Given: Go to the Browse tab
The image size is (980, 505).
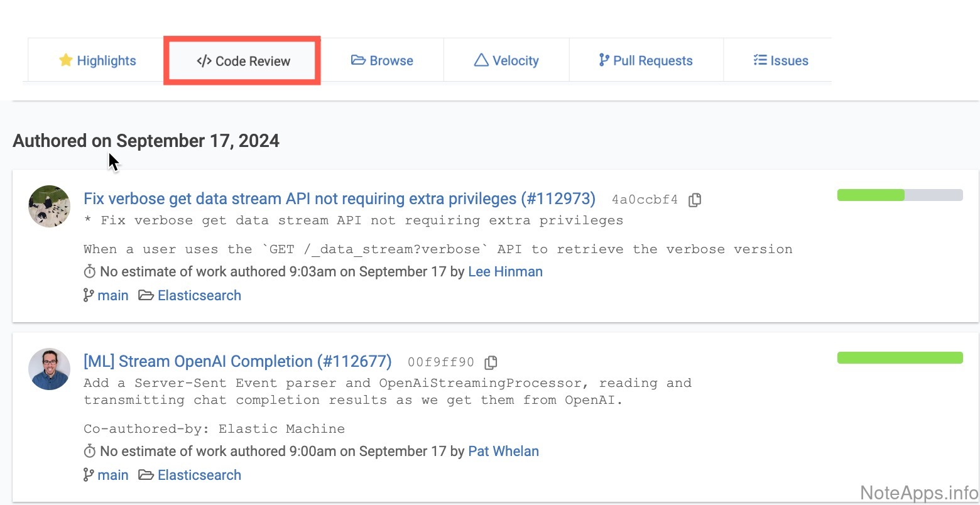Looking at the screenshot, I should (382, 61).
